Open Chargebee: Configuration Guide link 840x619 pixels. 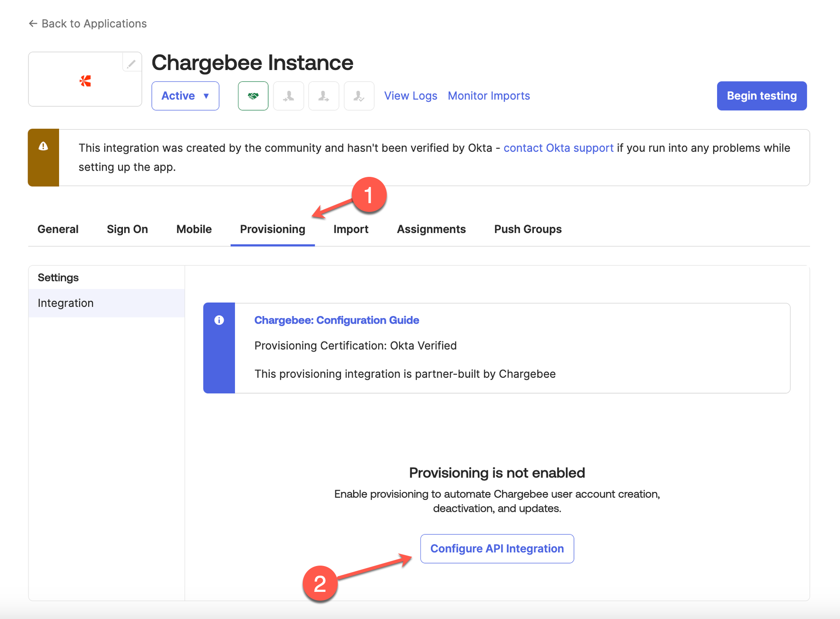click(336, 320)
